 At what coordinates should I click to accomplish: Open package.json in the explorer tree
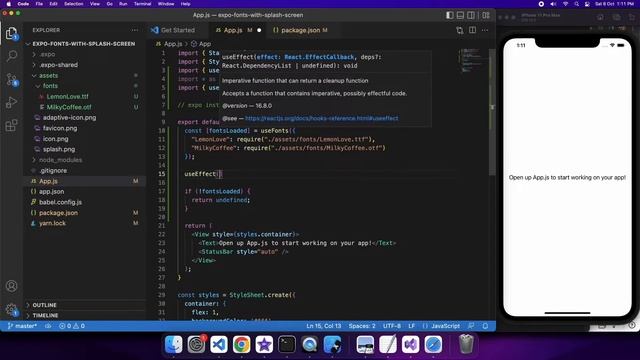tap(58, 213)
